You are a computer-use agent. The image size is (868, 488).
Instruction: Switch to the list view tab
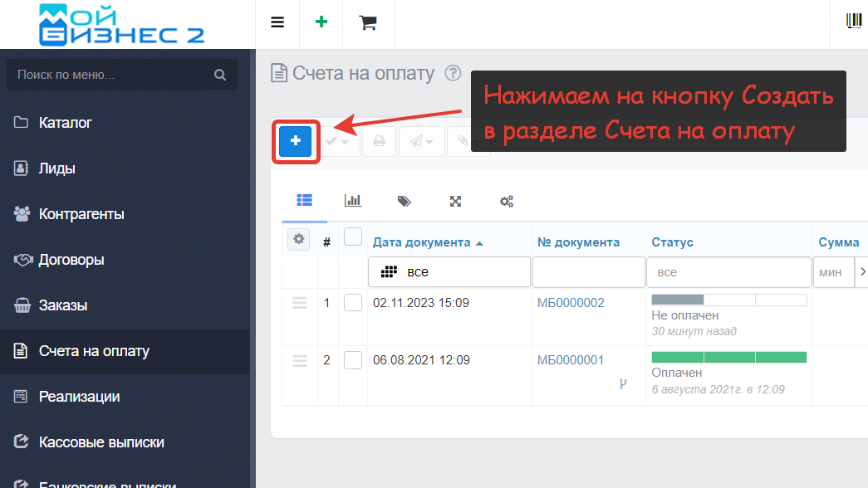[x=305, y=200]
